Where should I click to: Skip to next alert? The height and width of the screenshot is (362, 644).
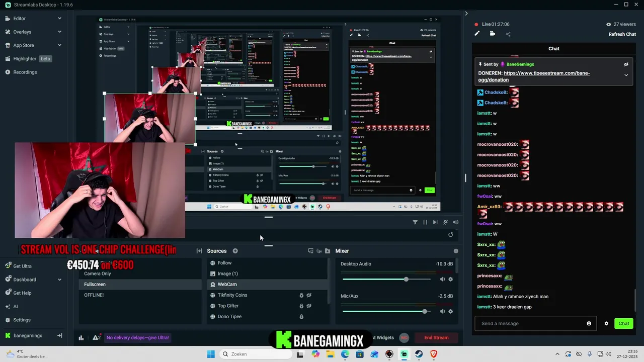pyautogui.click(x=435, y=222)
